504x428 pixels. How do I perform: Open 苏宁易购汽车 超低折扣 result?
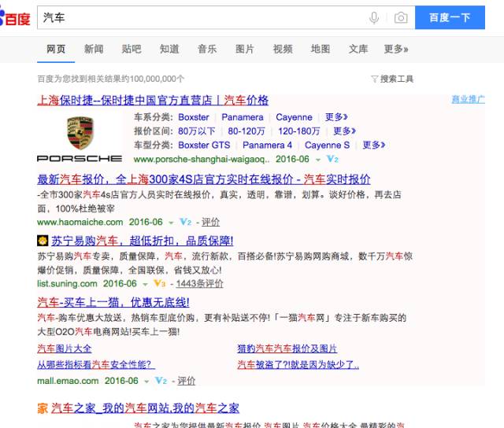click(142, 241)
